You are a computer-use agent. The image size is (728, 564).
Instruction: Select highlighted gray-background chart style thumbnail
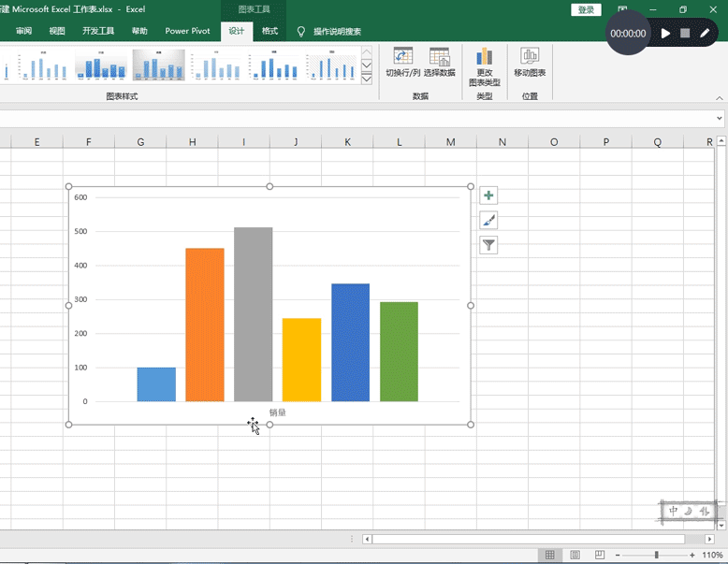pyautogui.click(x=159, y=65)
